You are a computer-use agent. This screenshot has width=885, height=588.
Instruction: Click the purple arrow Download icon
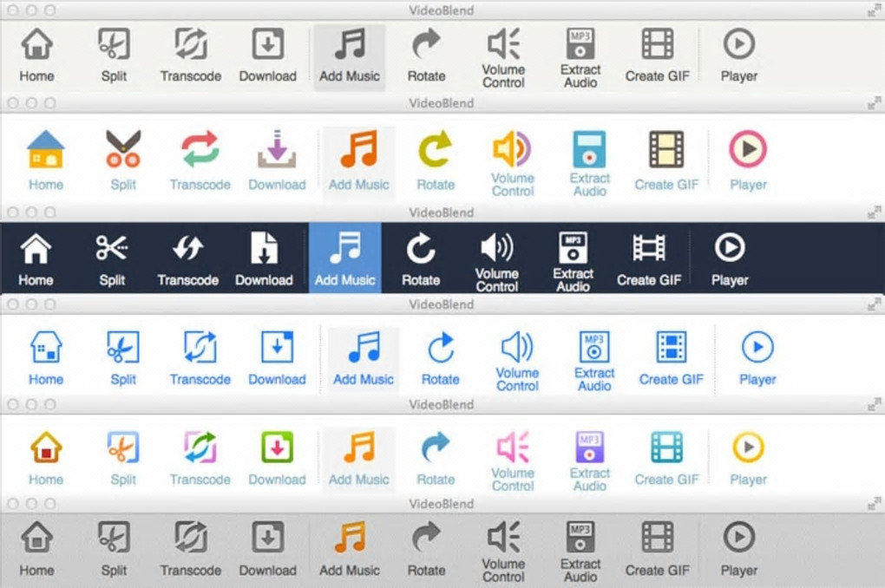point(277,149)
